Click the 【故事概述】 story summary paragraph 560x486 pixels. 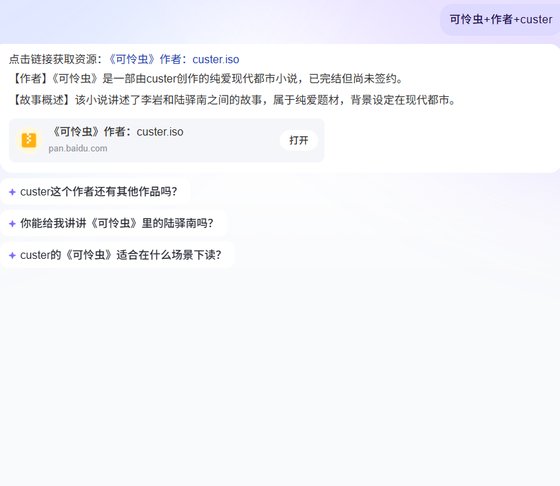(x=233, y=100)
